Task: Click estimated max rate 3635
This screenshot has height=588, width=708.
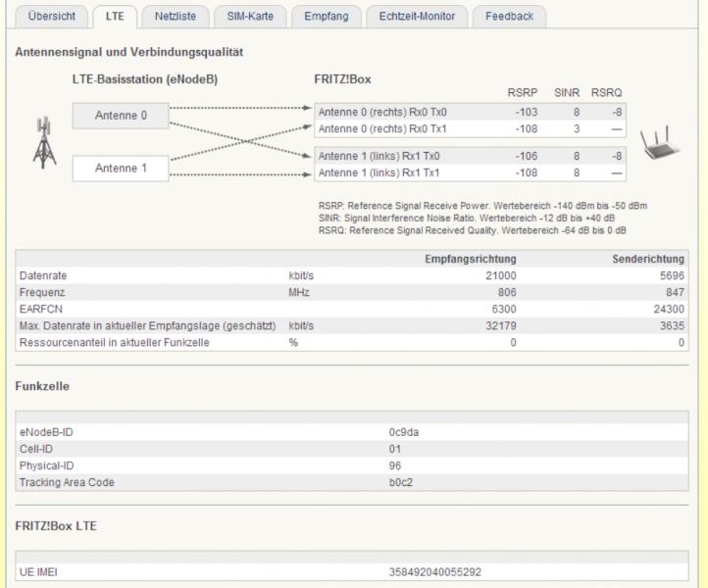Action: (672, 325)
